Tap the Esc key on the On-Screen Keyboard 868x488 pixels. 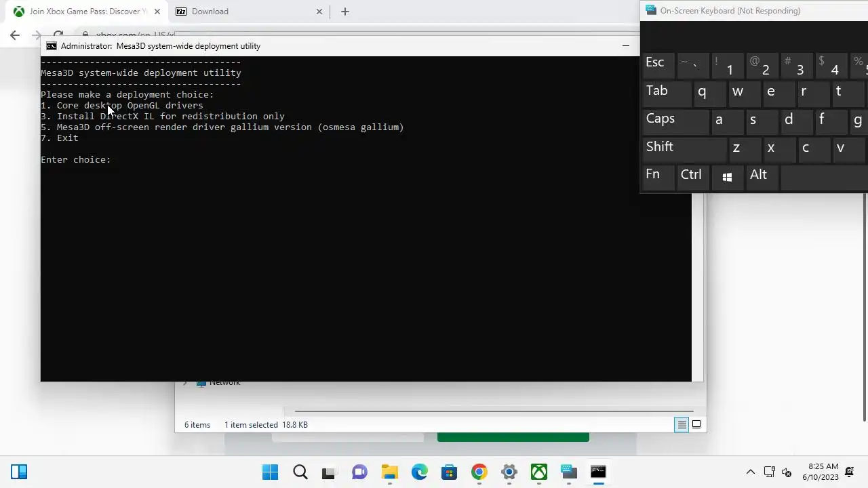click(x=658, y=66)
